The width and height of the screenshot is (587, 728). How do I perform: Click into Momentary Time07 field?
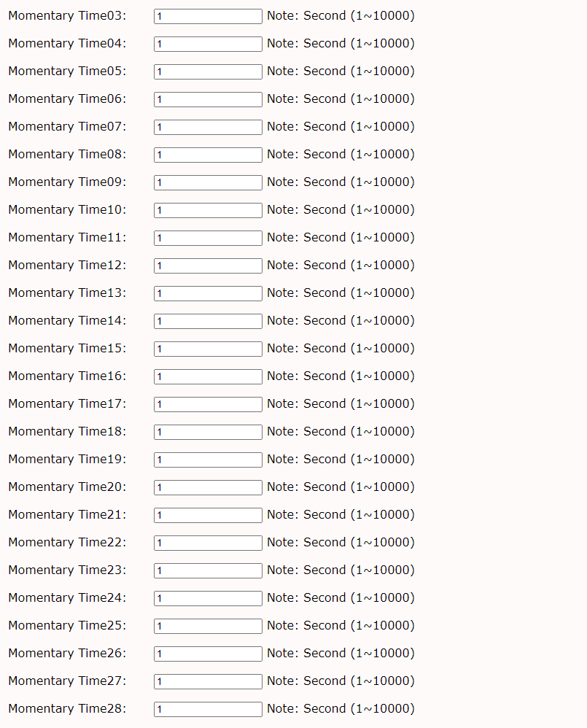pos(208,127)
